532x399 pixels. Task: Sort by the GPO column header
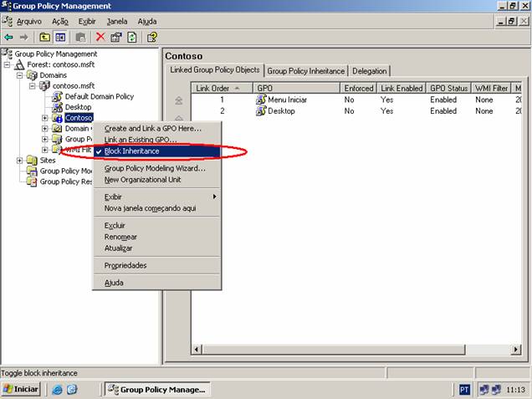297,88
